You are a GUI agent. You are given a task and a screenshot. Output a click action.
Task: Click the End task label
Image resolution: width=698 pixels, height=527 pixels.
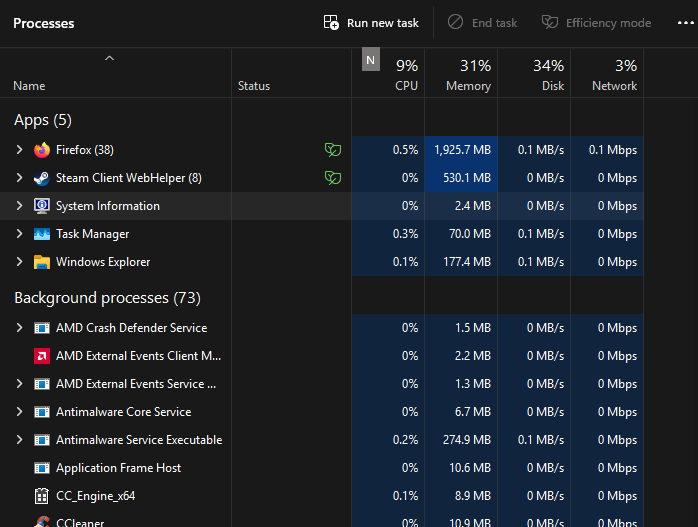point(495,23)
